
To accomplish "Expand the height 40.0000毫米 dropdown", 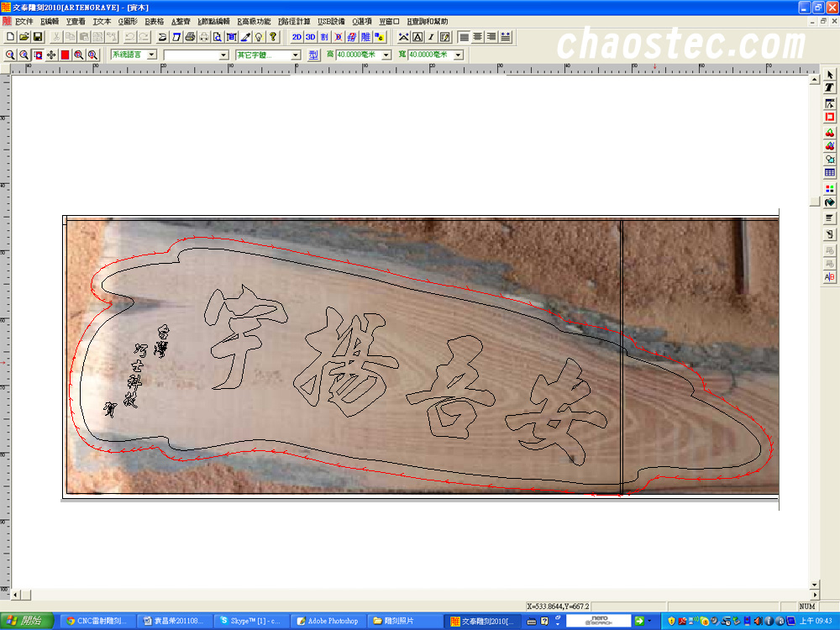I will (386, 55).
